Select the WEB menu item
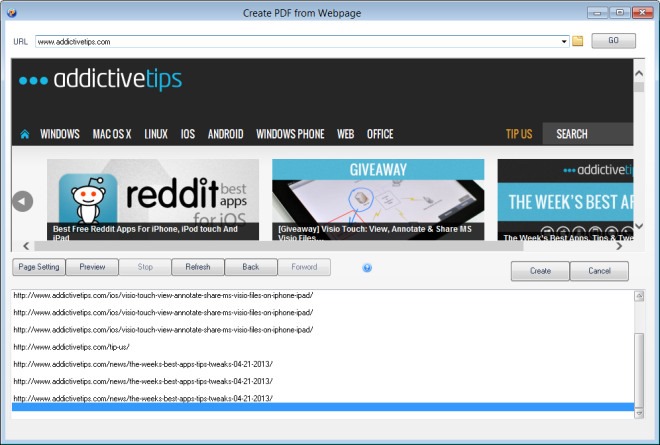This screenshot has height=445, width=660. [x=346, y=134]
